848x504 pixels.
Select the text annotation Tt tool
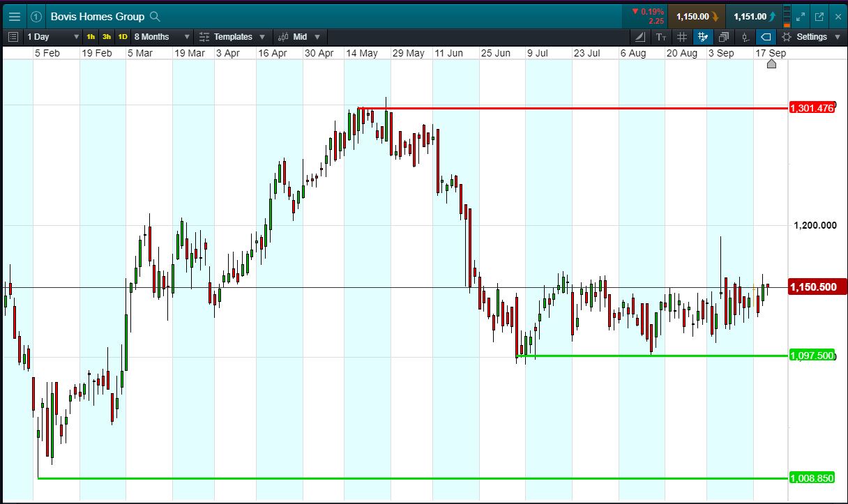coord(661,37)
